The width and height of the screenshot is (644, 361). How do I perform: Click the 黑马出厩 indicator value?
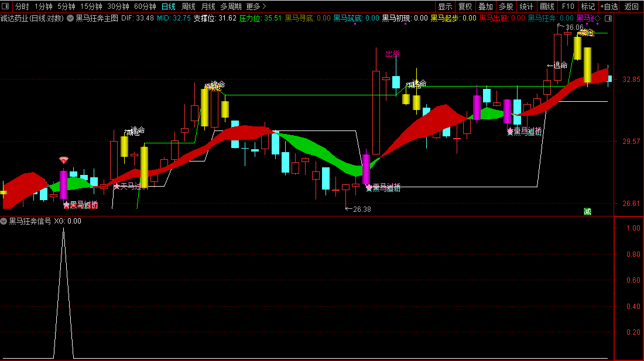click(502, 19)
